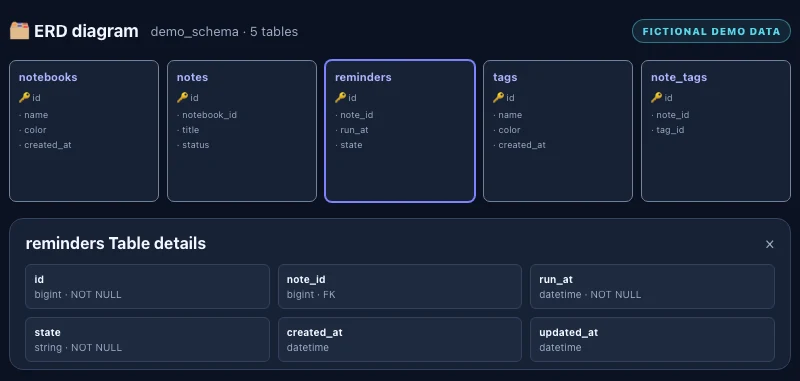Click the key icon in reminders table
The width and height of the screenshot is (800, 381).
[341, 97]
